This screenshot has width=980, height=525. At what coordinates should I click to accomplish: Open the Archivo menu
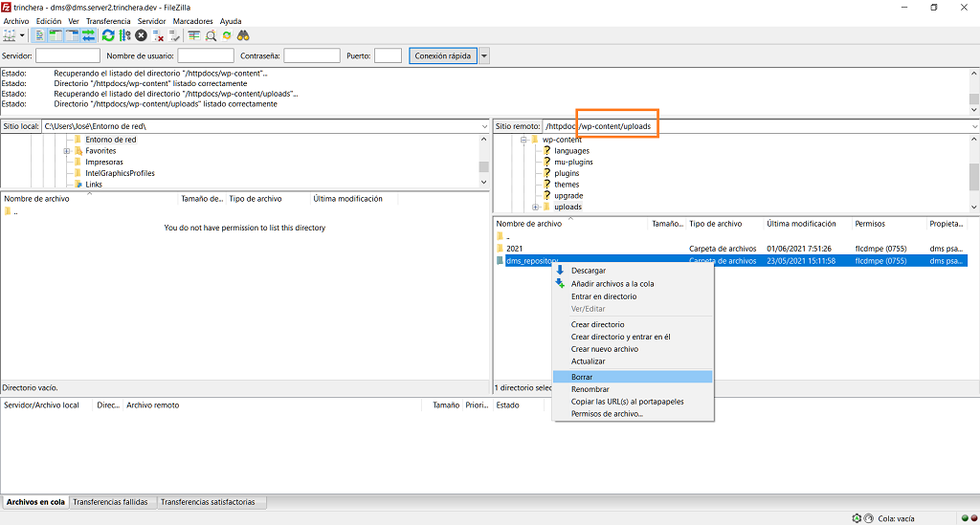tap(16, 21)
